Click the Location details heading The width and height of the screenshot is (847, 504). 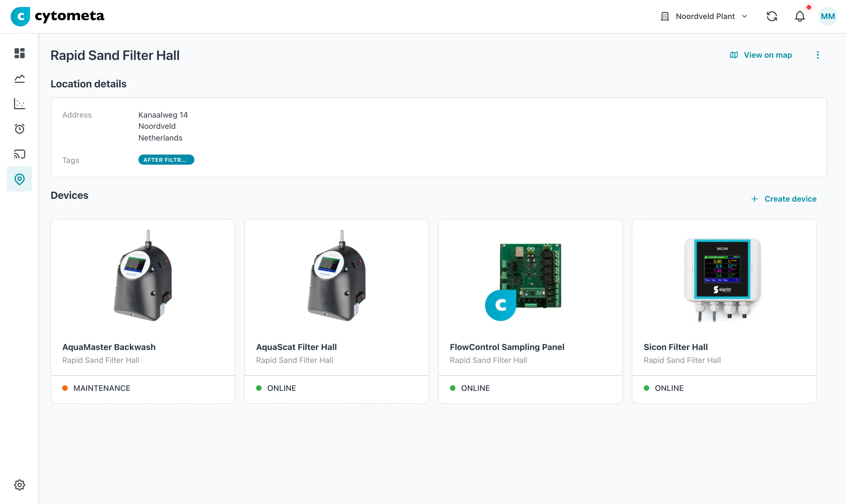click(88, 84)
